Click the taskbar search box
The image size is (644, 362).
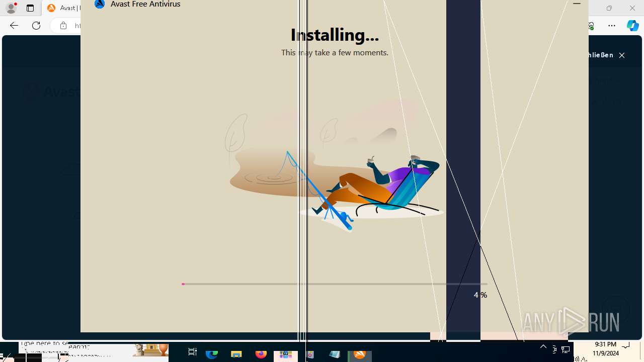(x=94, y=350)
